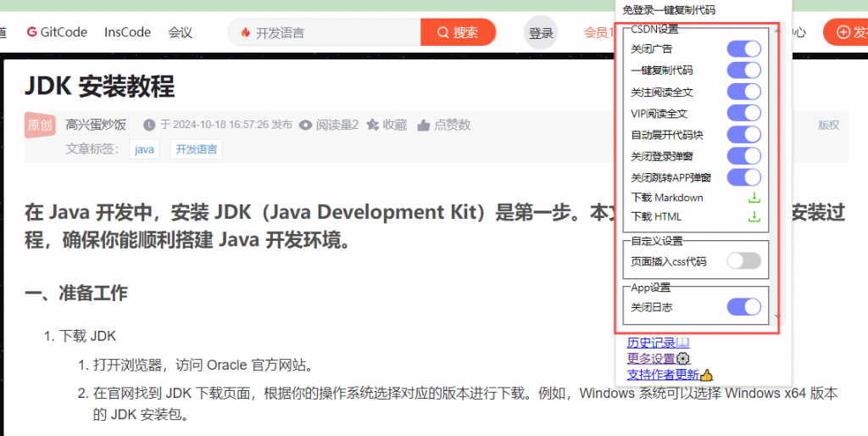
Task: Click the orange 搜索 button
Action: [458, 32]
